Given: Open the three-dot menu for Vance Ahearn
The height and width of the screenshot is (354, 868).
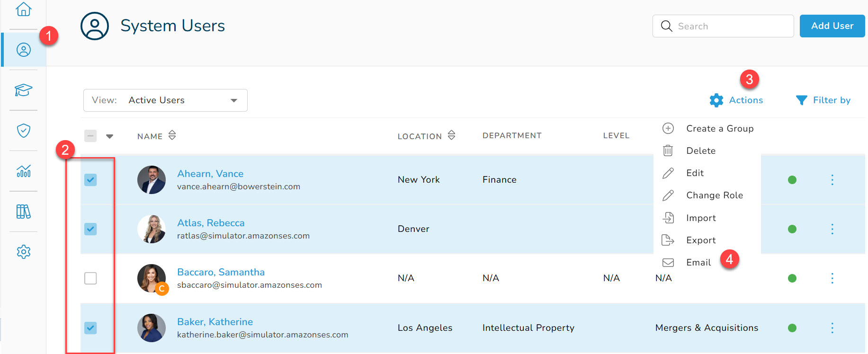Looking at the screenshot, I should tap(832, 180).
